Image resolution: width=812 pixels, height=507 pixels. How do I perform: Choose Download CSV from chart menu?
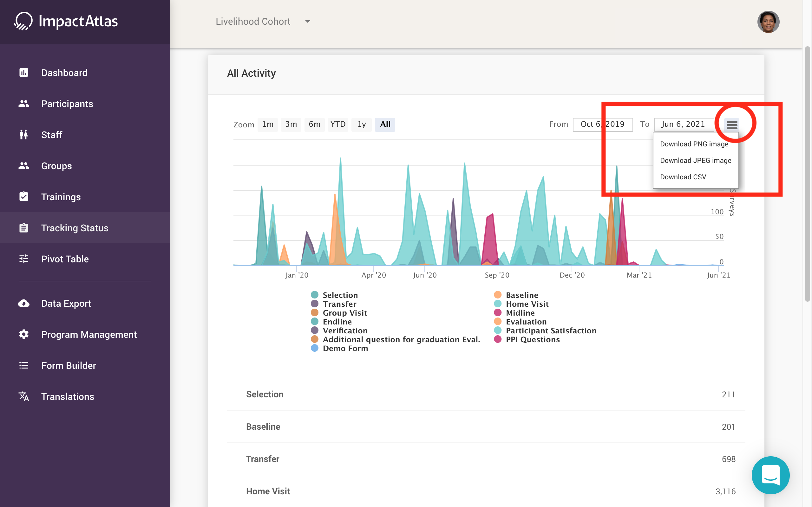click(x=683, y=177)
